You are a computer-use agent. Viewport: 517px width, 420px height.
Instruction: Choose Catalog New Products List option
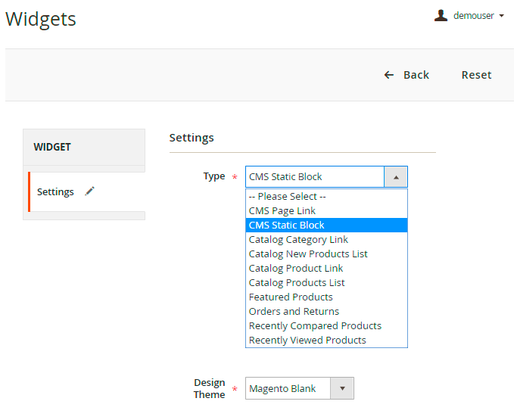point(326,254)
